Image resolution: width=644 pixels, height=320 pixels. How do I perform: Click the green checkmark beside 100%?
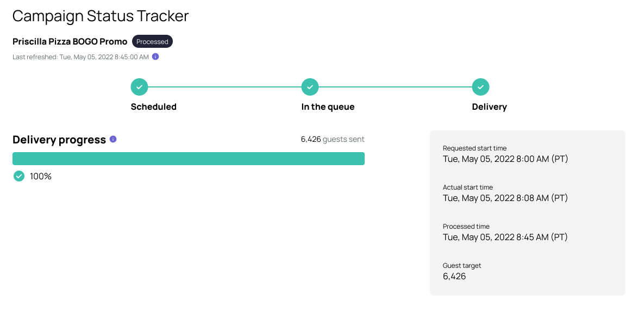click(19, 176)
